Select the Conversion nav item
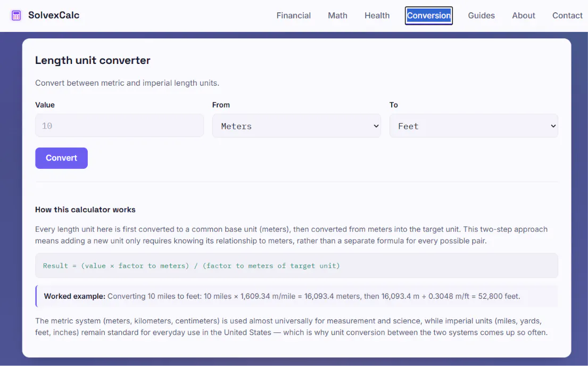 pos(428,15)
